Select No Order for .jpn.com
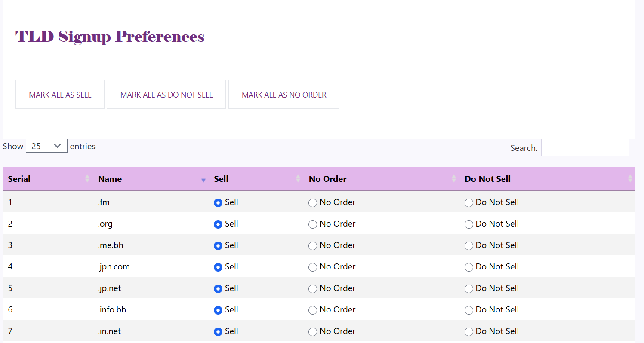The height and width of the screenshot is (343, 644). pos(313,267)
